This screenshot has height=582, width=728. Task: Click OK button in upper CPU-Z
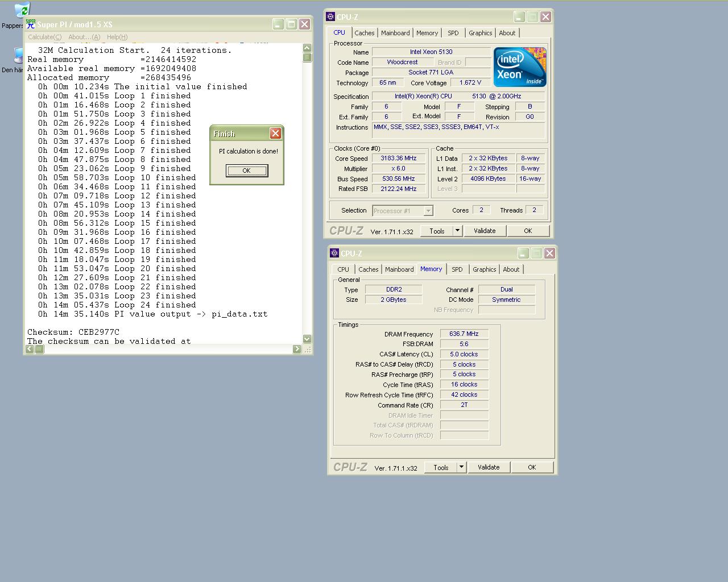point(528,231)
